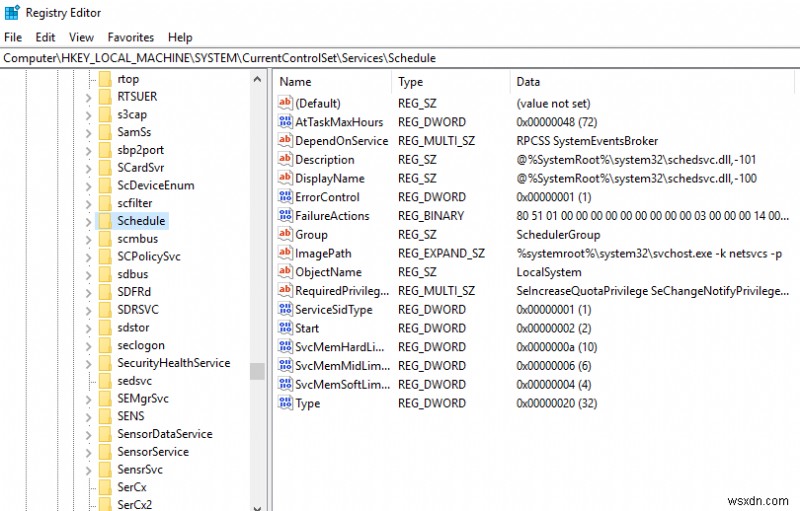The width and height of the screenshot is (800, 511).
Task: Expand the SCardSvr key chevron
Action: 88,168
